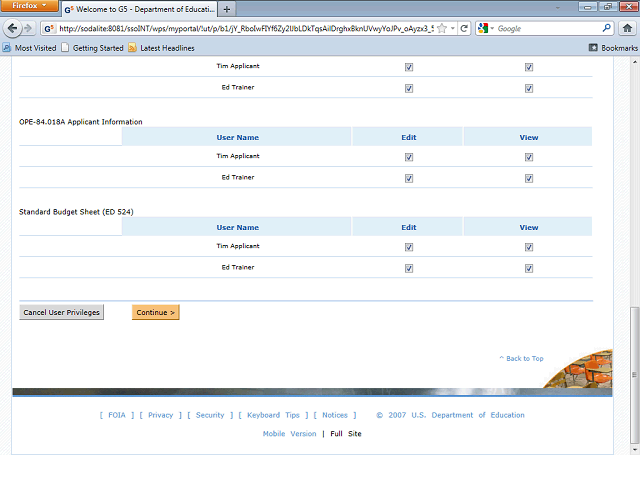The width and height of the screenshot is (640, 480).
Task: Click Tim Applicant name in OPE-84.018A table
Action: pyautogui.click(x=238, y=156)
